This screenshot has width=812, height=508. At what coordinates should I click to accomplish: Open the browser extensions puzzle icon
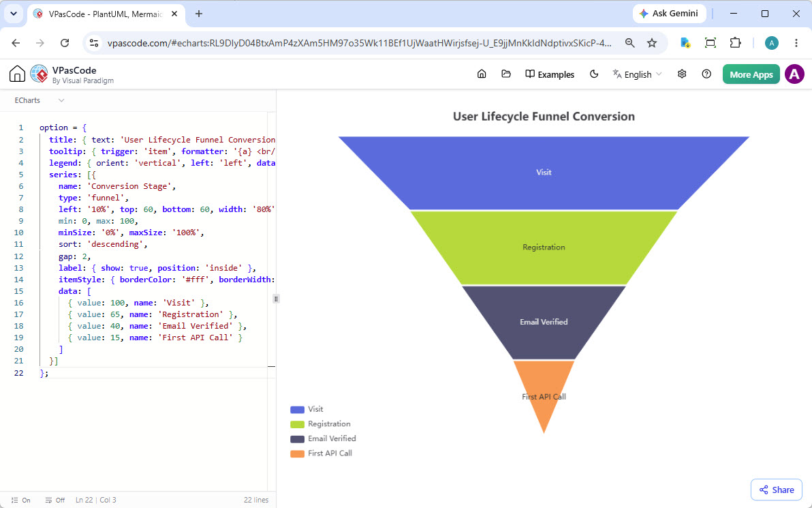[x=735, y=43]
